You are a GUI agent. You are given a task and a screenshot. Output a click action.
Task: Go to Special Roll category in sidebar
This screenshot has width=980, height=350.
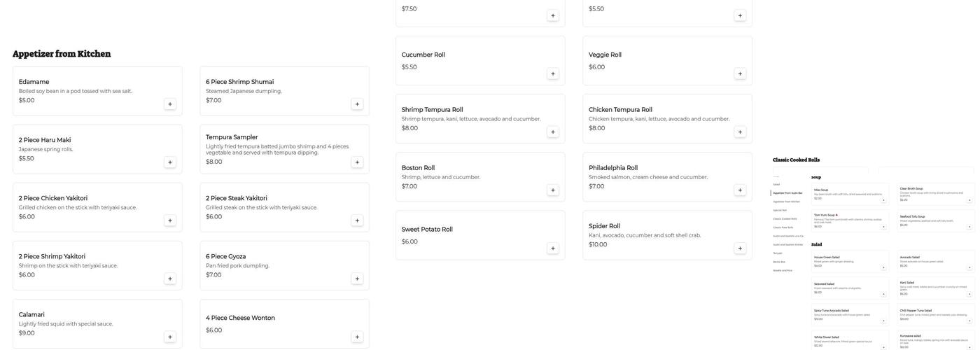click(780, 210)
